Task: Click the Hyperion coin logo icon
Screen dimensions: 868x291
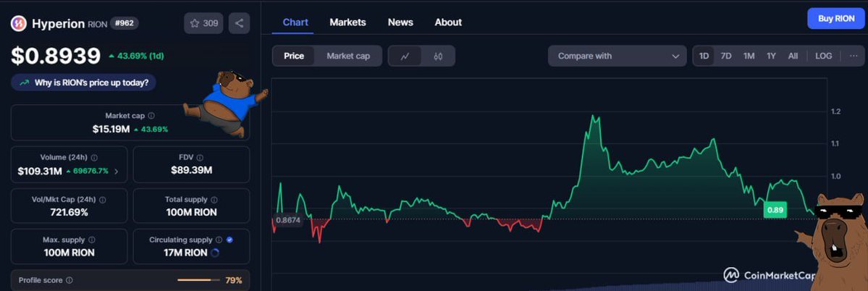Action: point(19,23)
